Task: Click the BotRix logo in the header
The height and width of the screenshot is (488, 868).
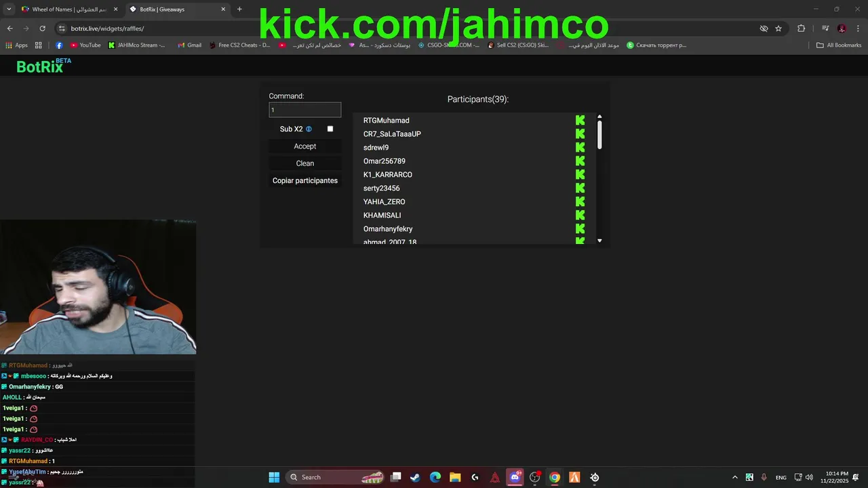Action: coord(43,66)
